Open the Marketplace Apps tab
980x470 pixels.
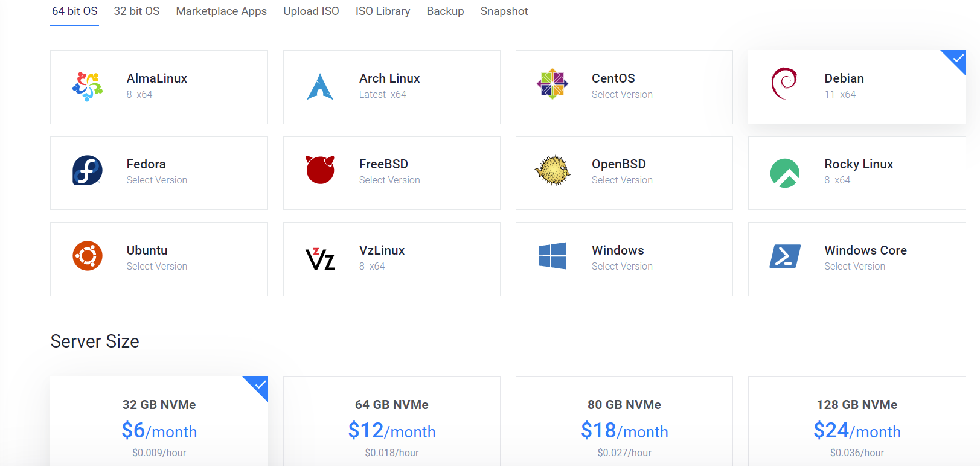point(222,11)
